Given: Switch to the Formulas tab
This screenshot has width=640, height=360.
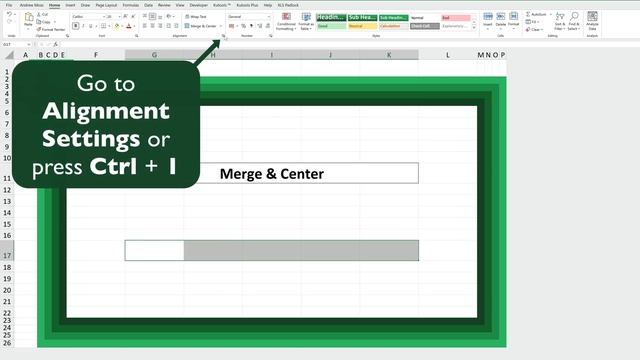Looking at the screenshot, I should [x=131, y=5].
